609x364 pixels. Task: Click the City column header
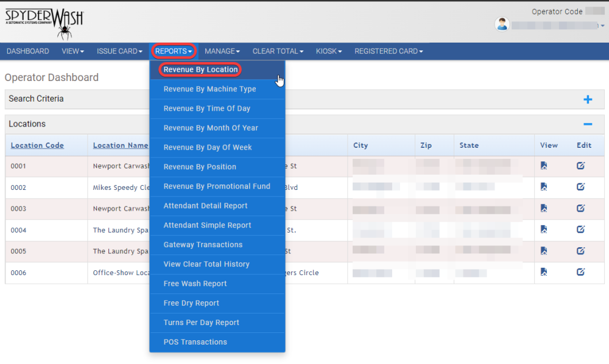(x=361, y=145)
